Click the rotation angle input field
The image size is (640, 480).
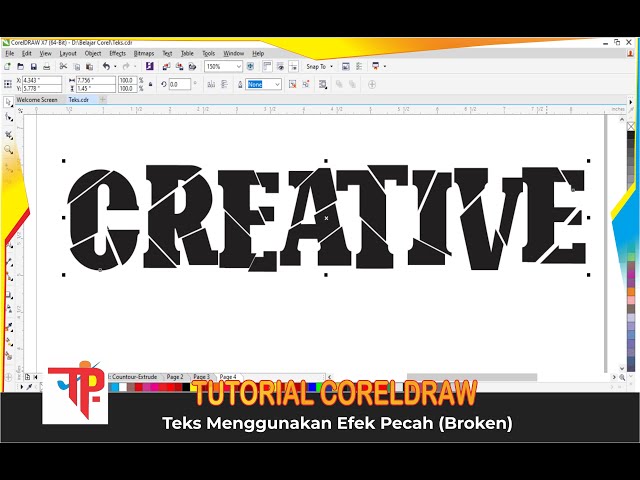[180, 84]
